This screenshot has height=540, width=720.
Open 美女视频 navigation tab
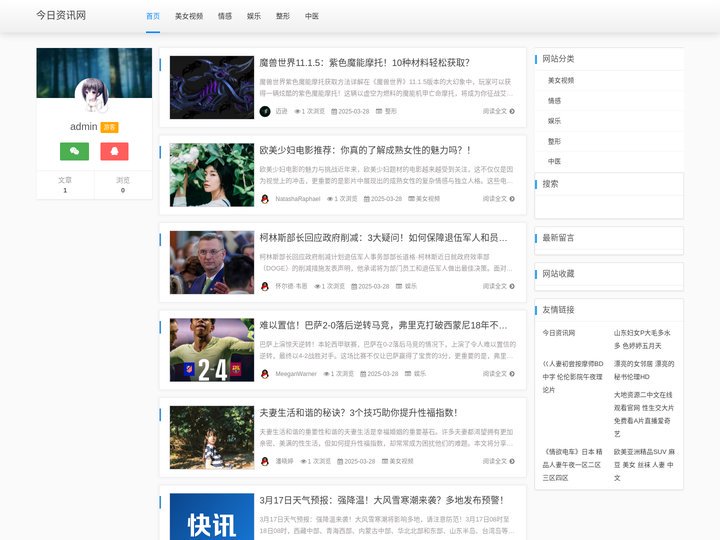(x=189, y=16)
